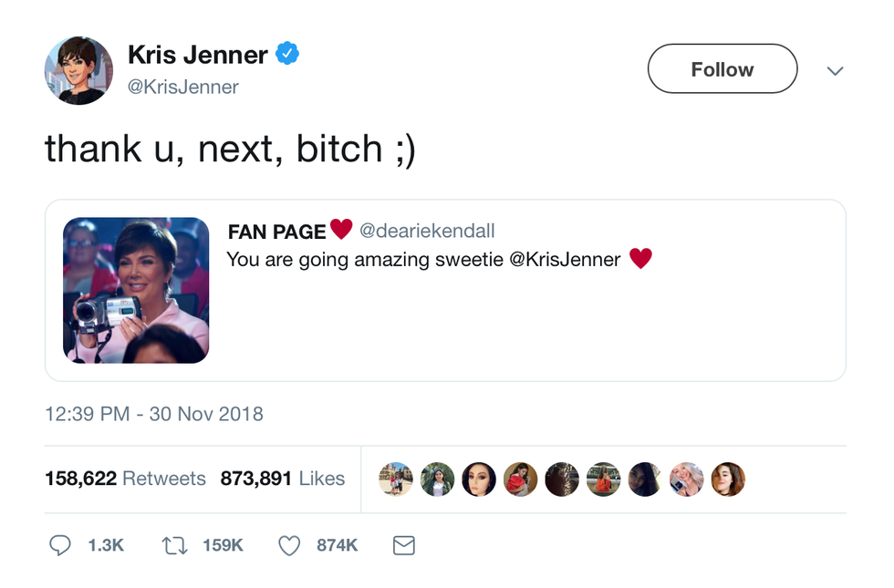Open the 873,891 Likes list
The width and height of the screenshot is (894, 588).
(283, 479)
